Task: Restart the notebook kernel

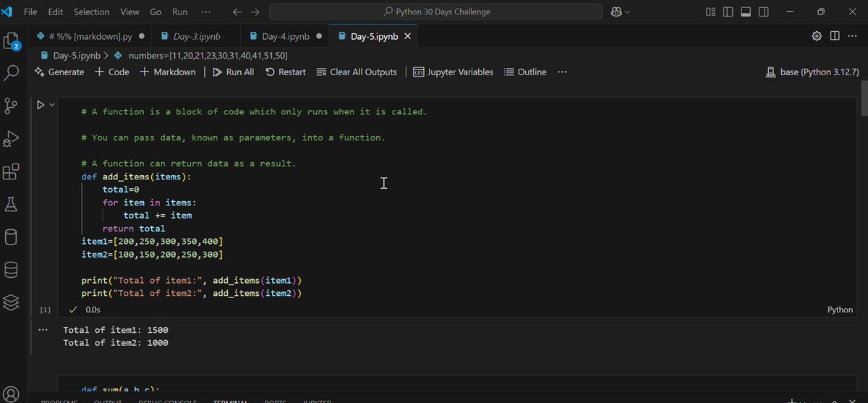Action: [x=286, y=72]
